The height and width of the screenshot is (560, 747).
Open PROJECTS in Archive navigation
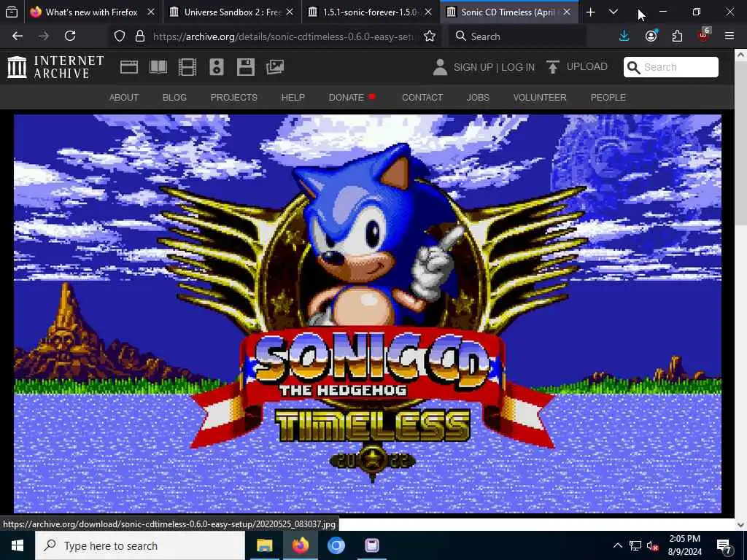[x=234, y=98]
